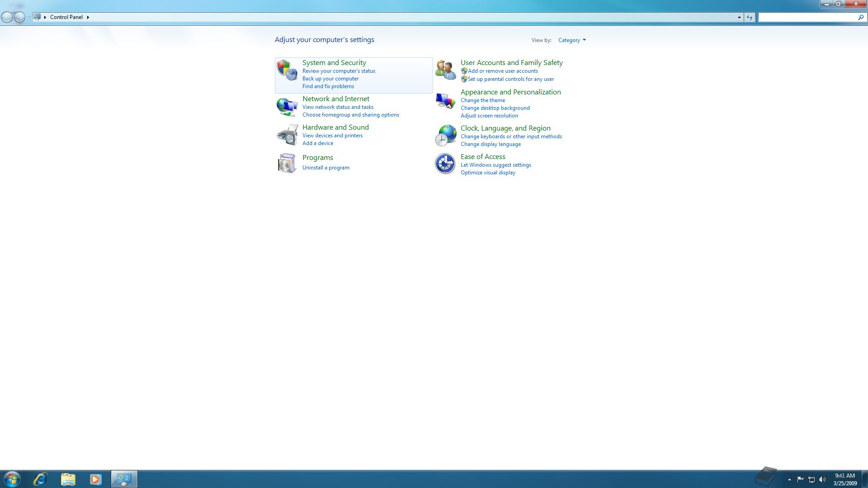Click Change display language

coord(491,144)
